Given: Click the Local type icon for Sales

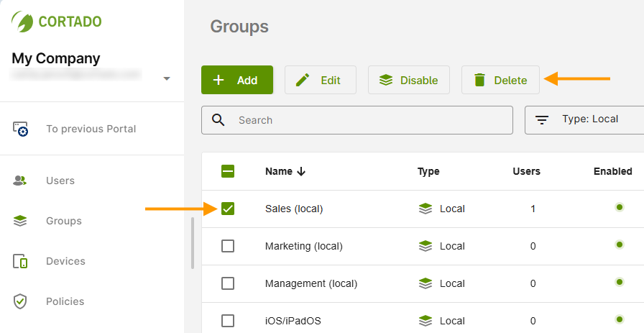Looking at the screenshot, I should (425, 209).
